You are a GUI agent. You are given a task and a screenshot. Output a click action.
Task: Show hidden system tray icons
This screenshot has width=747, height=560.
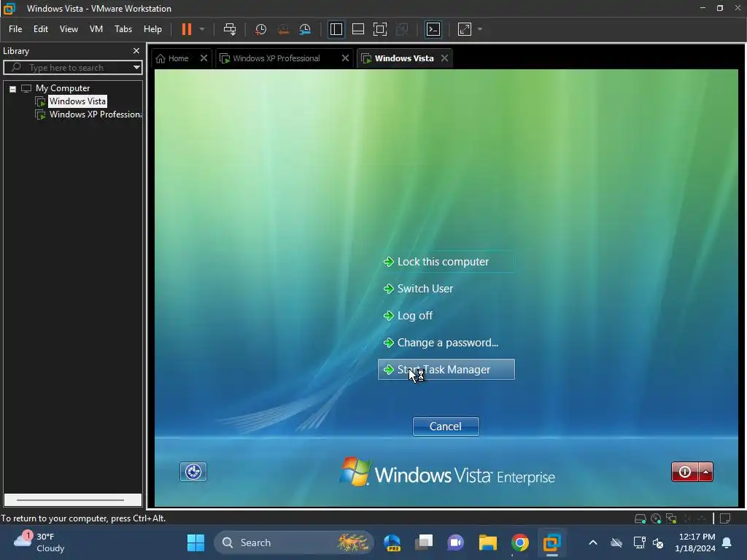tap(592, 542)
